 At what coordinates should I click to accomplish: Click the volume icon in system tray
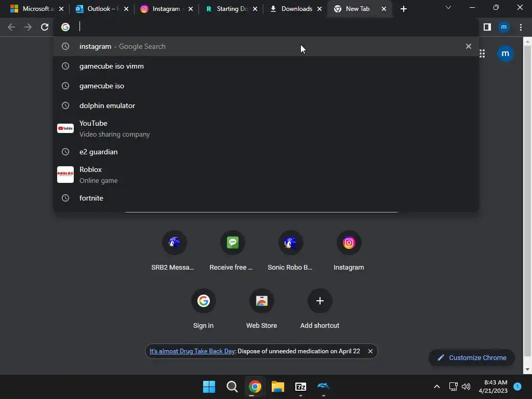pos(466,387)
